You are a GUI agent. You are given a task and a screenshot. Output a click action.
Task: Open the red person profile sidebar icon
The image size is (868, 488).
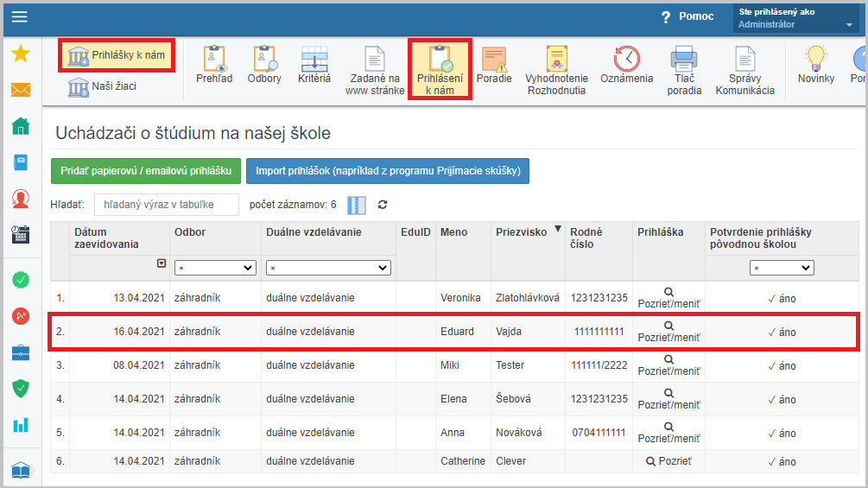click(21, 199)
